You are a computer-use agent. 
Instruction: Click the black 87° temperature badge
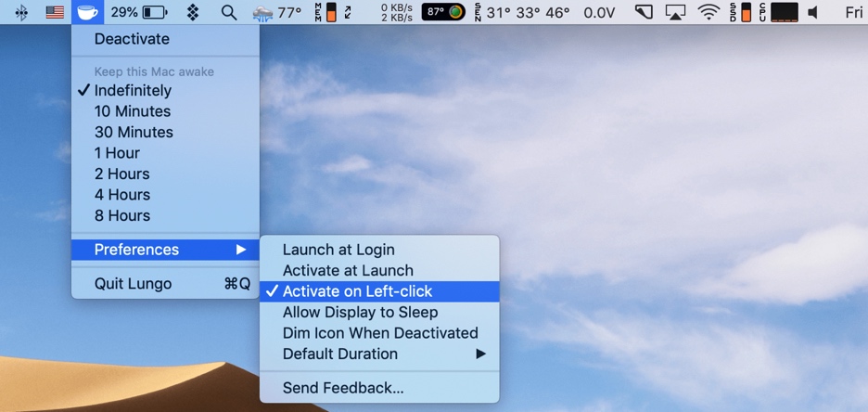tap(443, 12)
